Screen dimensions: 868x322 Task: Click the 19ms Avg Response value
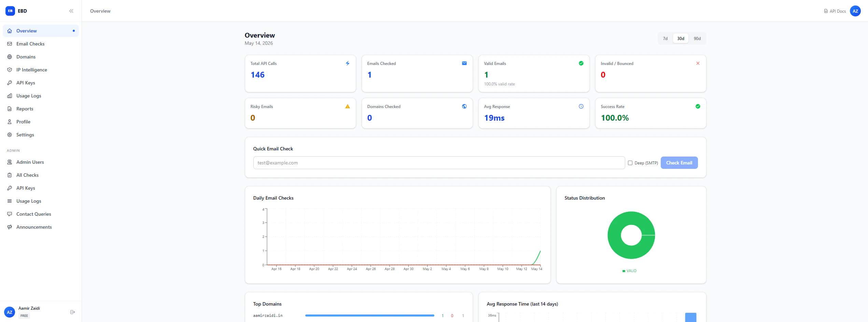coord(494,118)
